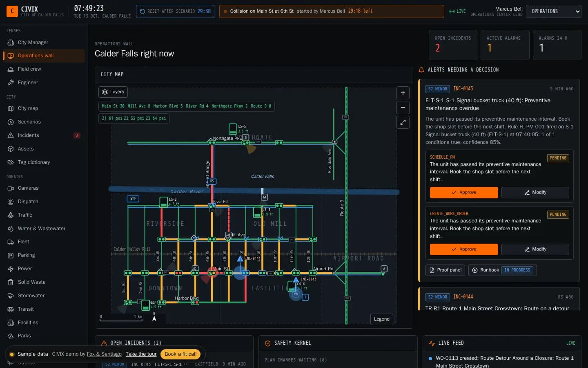Zoom in on the city map
The width and height of the screenshot is (588, 368).
coord(403,93)
